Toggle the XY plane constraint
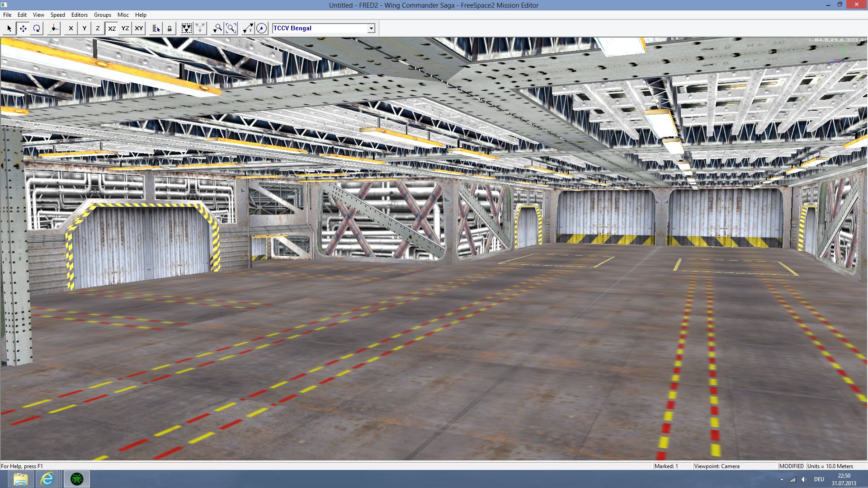This screenshot has height=488, width=868. point(139,28)
